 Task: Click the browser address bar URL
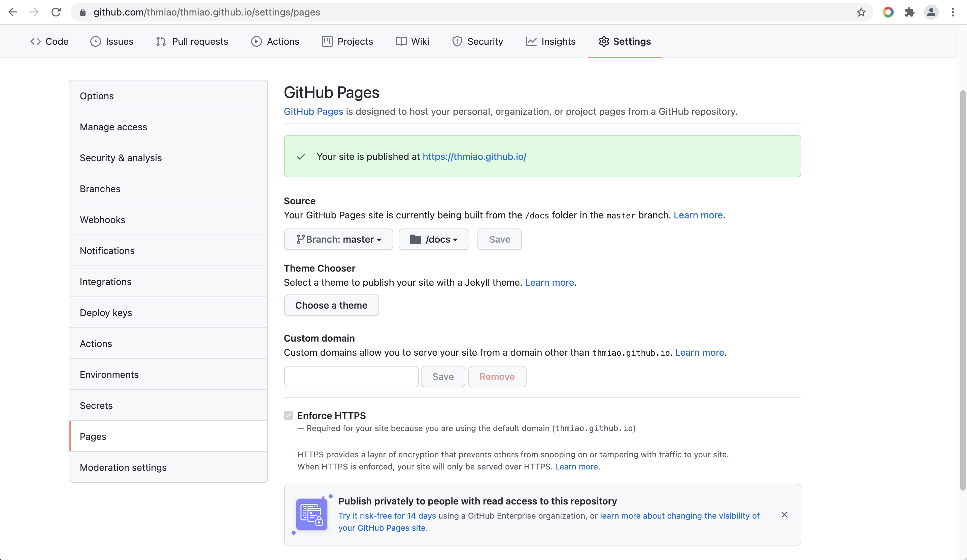(206, 12)
